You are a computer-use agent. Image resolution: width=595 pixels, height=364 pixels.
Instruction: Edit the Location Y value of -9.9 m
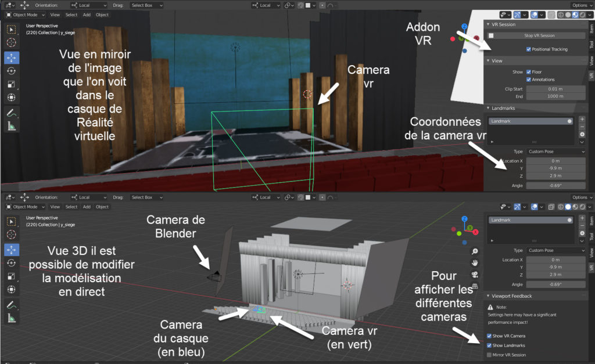pos(556,168)
